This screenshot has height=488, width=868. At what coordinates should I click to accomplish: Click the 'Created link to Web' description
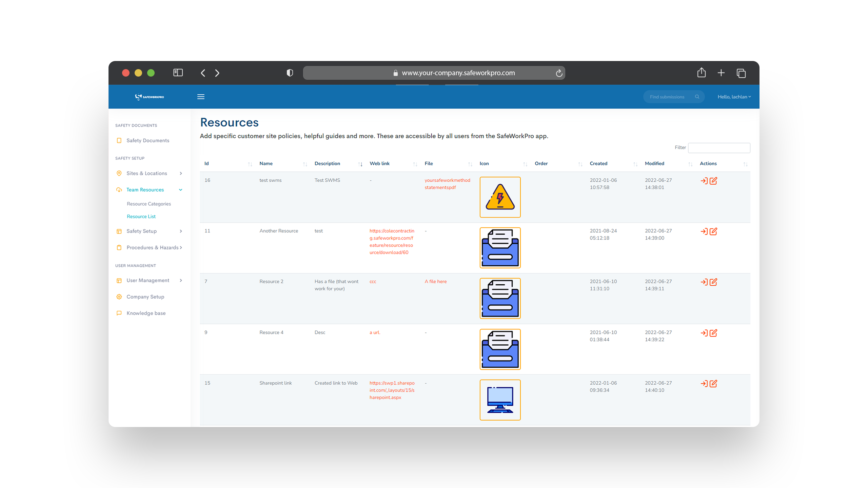[x=336, y=383]
